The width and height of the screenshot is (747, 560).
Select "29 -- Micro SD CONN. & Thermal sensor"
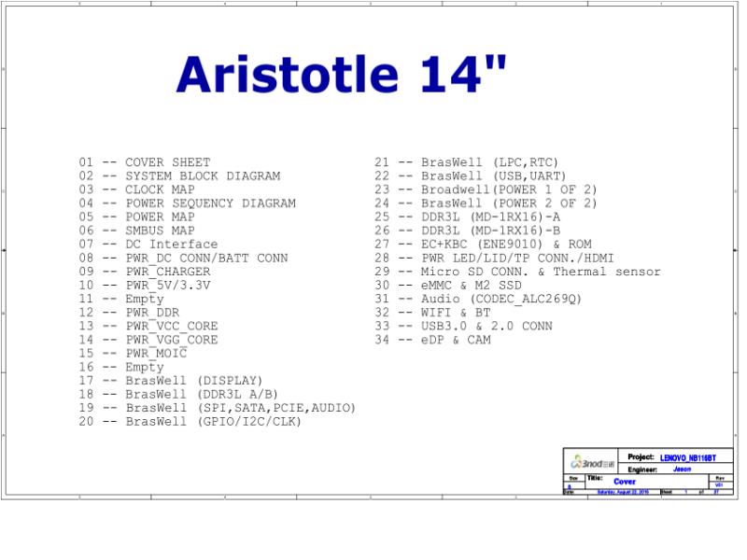[517, 272]
